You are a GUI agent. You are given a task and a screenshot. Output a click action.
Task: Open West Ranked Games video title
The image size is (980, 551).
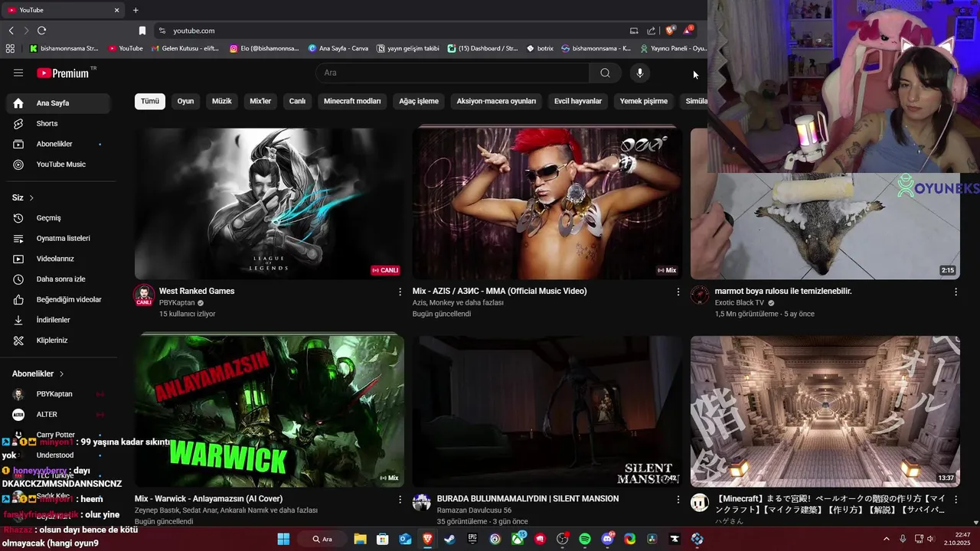197,291
